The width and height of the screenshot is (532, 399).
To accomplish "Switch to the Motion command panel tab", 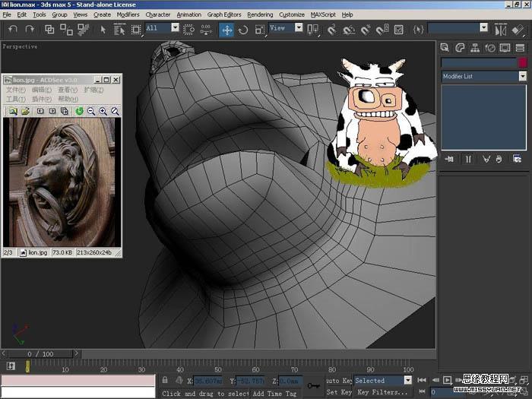I will pyautogui.click(x=490, y=48).
